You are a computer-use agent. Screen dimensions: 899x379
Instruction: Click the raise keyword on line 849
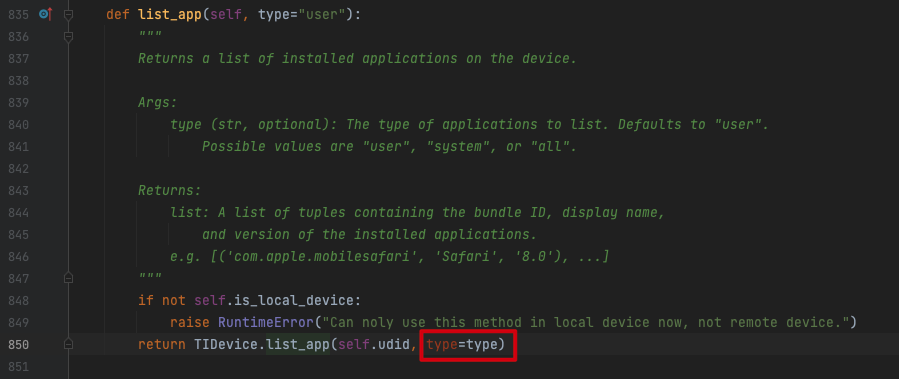coord(190,323)
